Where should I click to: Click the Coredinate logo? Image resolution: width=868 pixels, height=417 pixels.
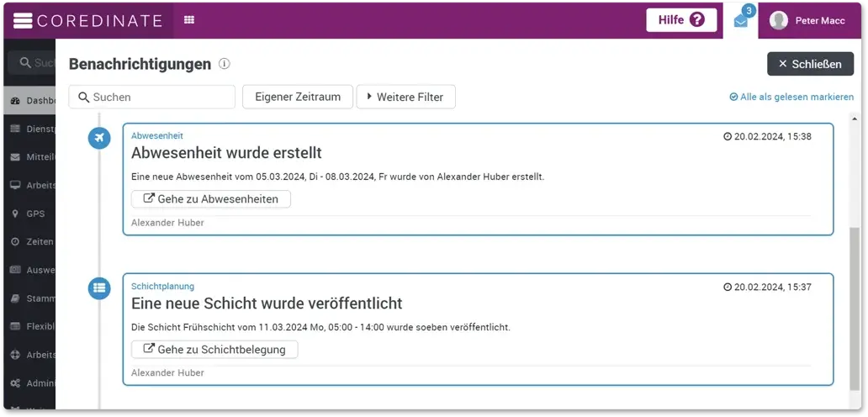coord(87,20)
